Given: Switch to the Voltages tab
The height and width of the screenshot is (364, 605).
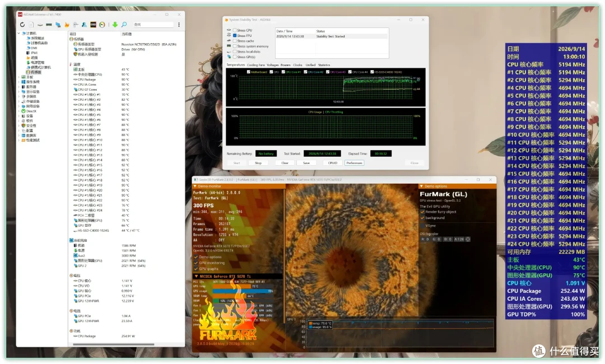Looking at the screenshot, I should [x=272, y=65].
